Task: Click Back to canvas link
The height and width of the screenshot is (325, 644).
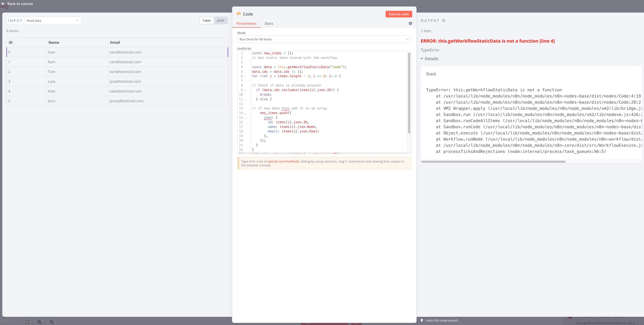Action: [x=20, y=4]
